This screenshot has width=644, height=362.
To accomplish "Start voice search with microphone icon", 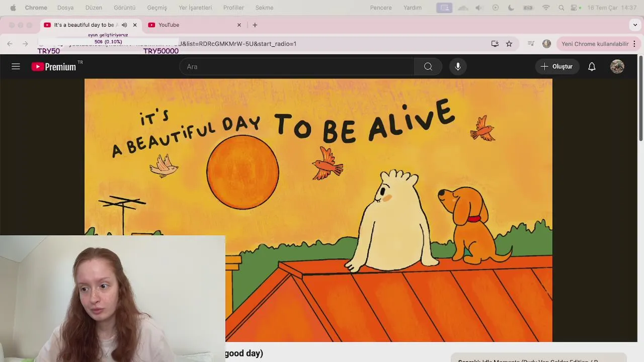I will point(458,66).
